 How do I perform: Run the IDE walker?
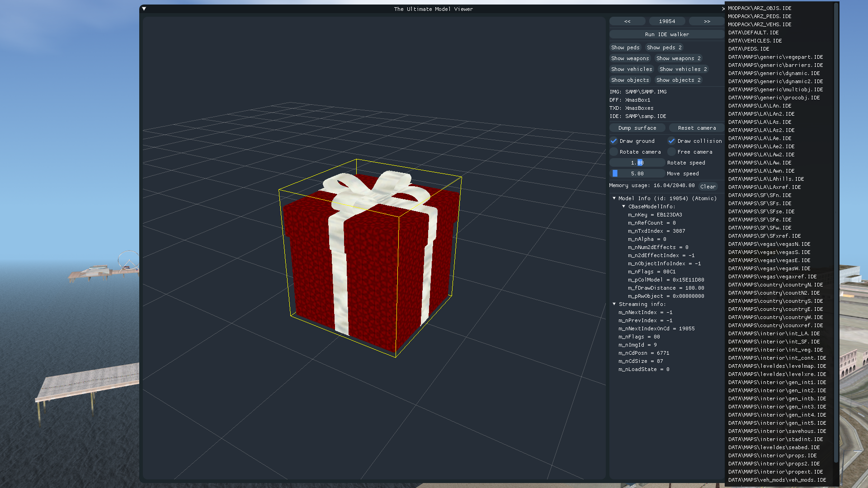(666, 34)
